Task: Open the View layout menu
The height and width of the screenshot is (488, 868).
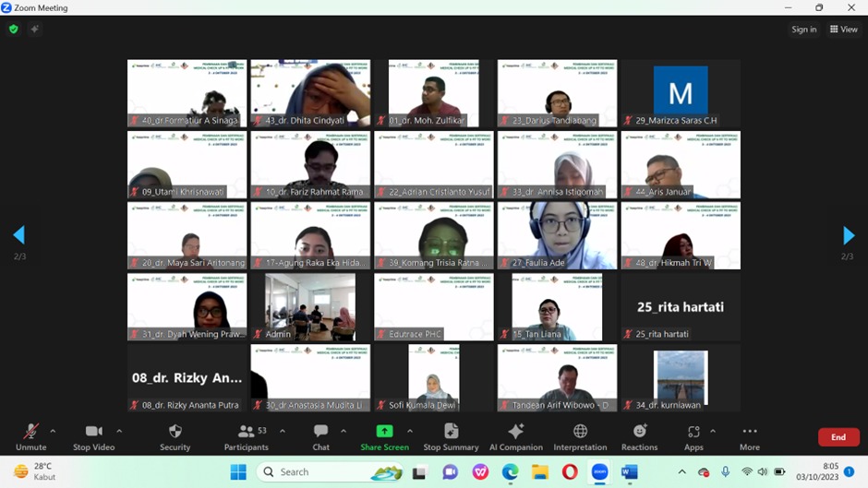Action: (844, 30)
